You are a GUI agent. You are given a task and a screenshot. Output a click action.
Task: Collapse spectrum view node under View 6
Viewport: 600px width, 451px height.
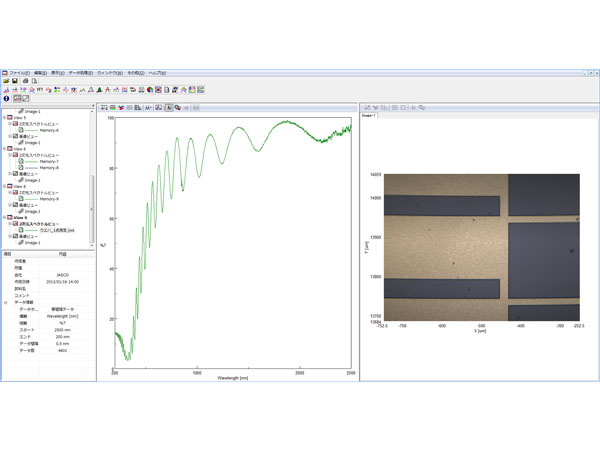(10, 155)
